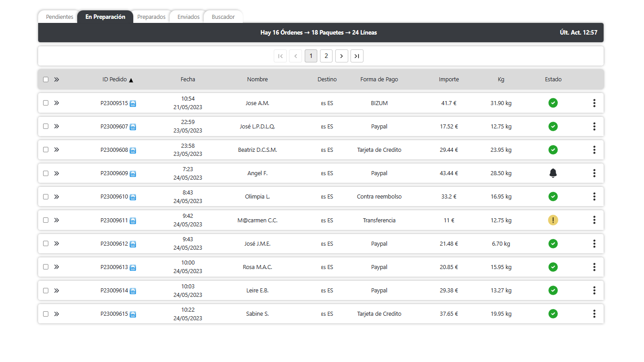
Task: Click the green status check for Sabine S.
Action: tap(553, 313)
